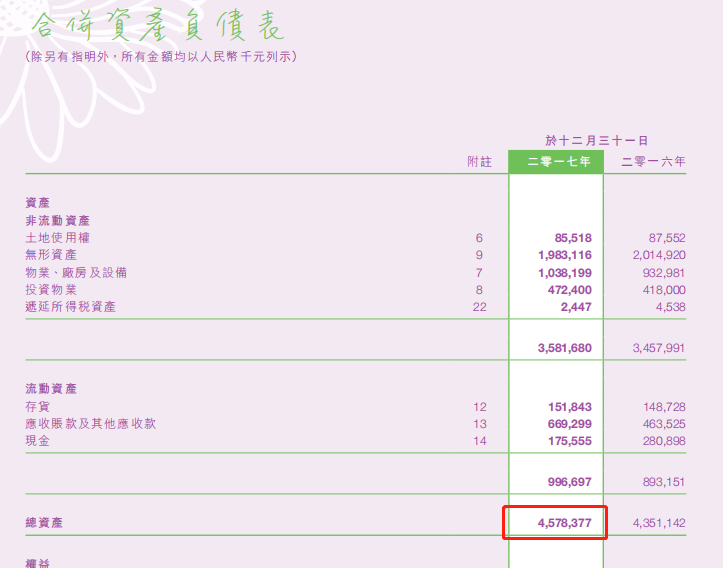The image size is (723, 568).
Task: Select the green 二零一七年 column header
Action: (x=557, y=161)
